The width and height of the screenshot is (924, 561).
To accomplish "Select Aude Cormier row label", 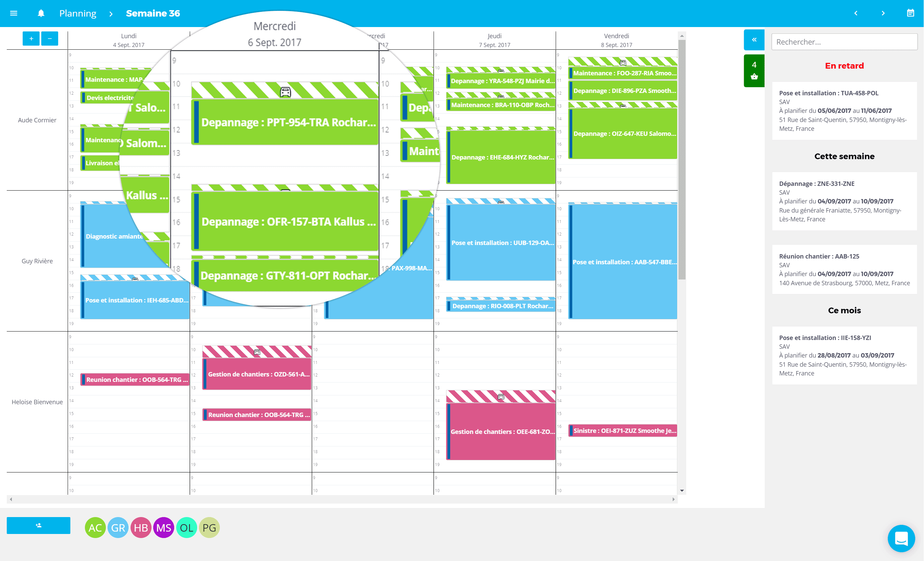I will click(x=37, y=120).
